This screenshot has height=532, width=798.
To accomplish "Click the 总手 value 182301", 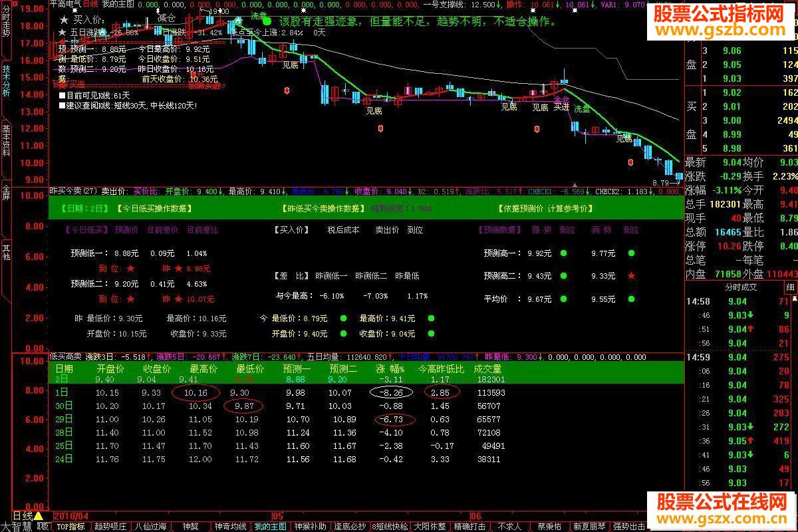I will [x=726, y=204].
